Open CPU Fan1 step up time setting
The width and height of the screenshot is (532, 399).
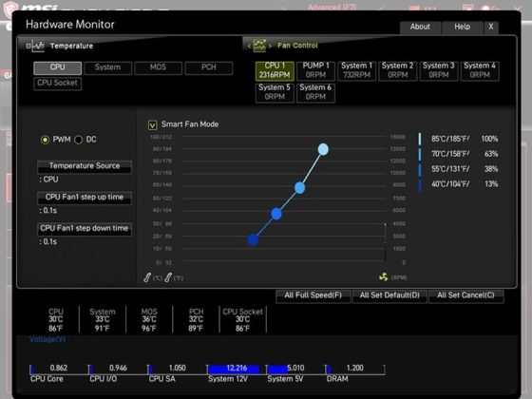click(x=85, y=198)
